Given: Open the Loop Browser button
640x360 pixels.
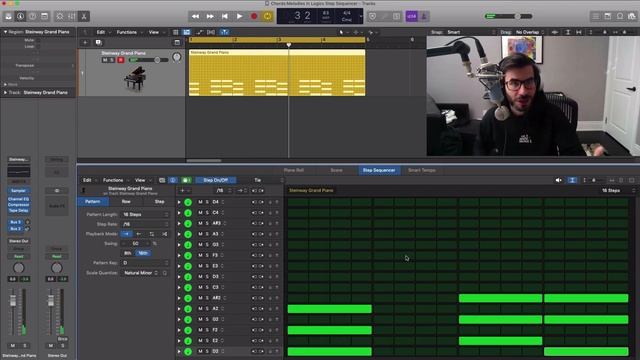Looking at the screenshot, I should [x=620, y=16].
